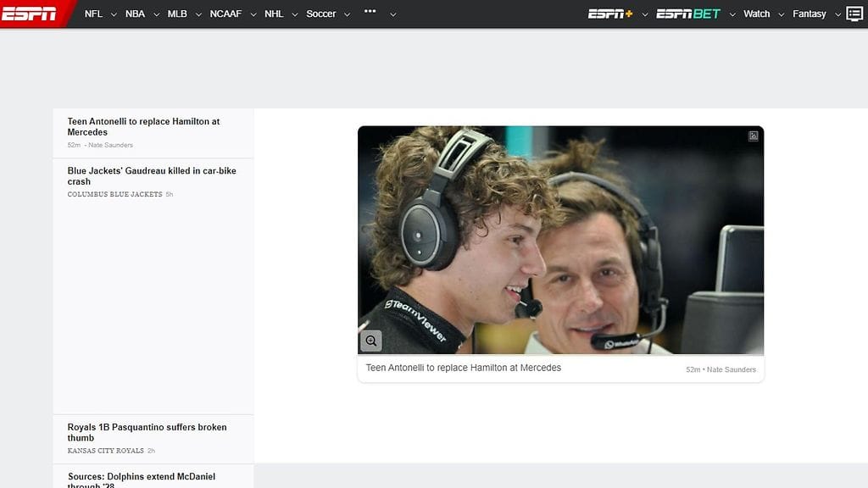Open the Blue Jackets' Gaudreau story
868x488 pixels.
point(152,176)
